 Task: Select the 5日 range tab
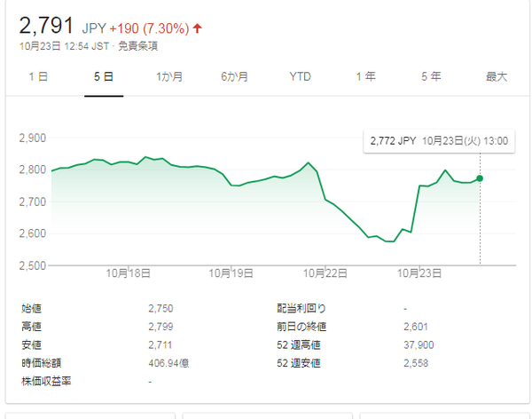[x=104, y=76]
